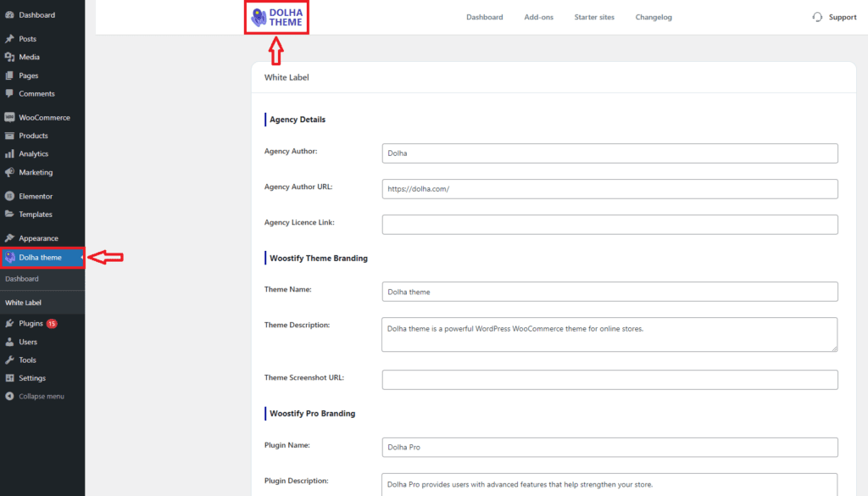Click the Theme Description text area
The width and height of the screenshot is (868, 496).
[x=609, y=334]
